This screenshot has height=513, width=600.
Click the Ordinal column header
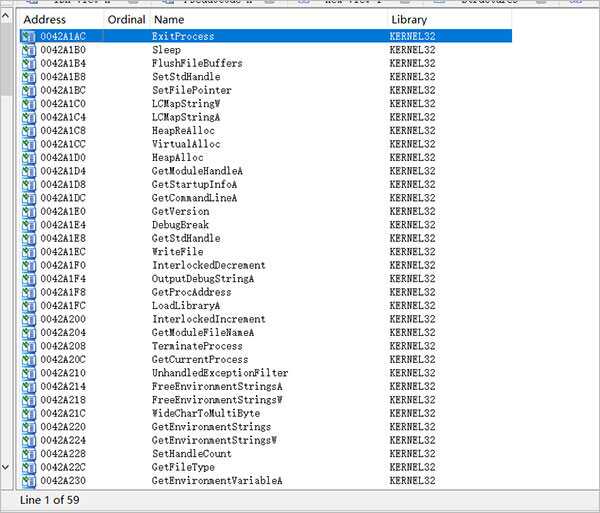(x=125, y=19)
